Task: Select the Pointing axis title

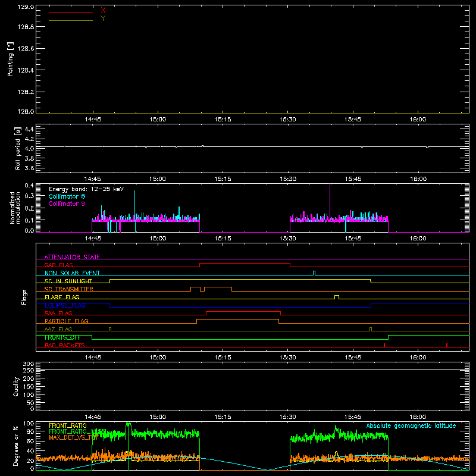Action: tap(11, 59)
